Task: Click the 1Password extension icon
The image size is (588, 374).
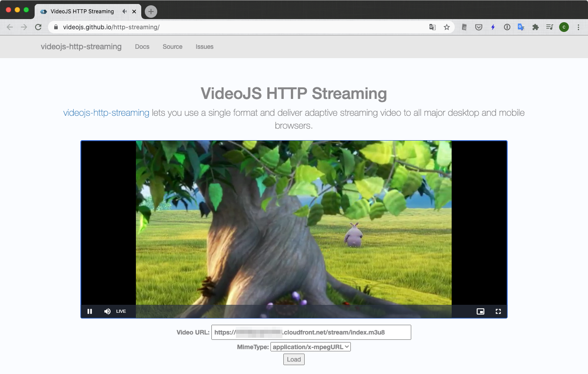Action: pos(507,27)
